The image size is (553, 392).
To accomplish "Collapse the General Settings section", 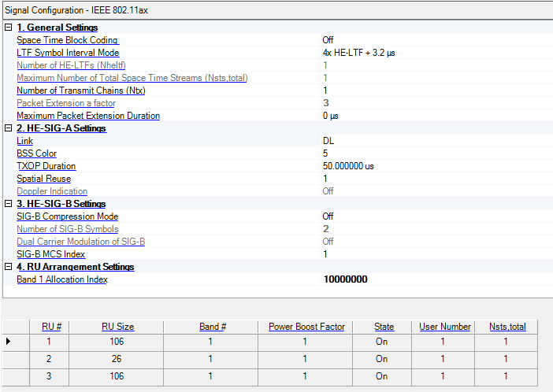I will 8,28.
